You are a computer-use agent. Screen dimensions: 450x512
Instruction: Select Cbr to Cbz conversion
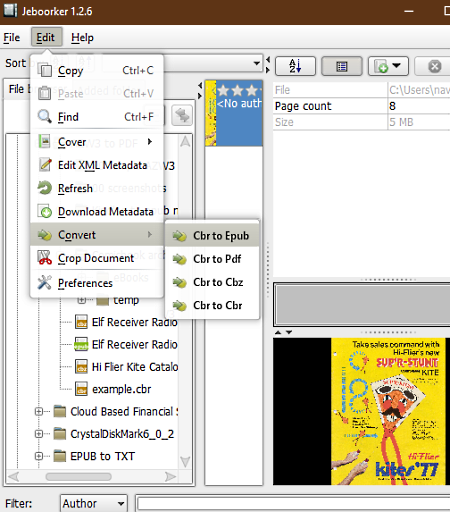pos(212,282)
